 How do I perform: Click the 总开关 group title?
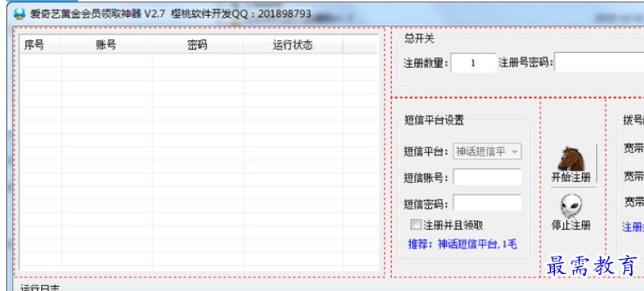[419, 38]
